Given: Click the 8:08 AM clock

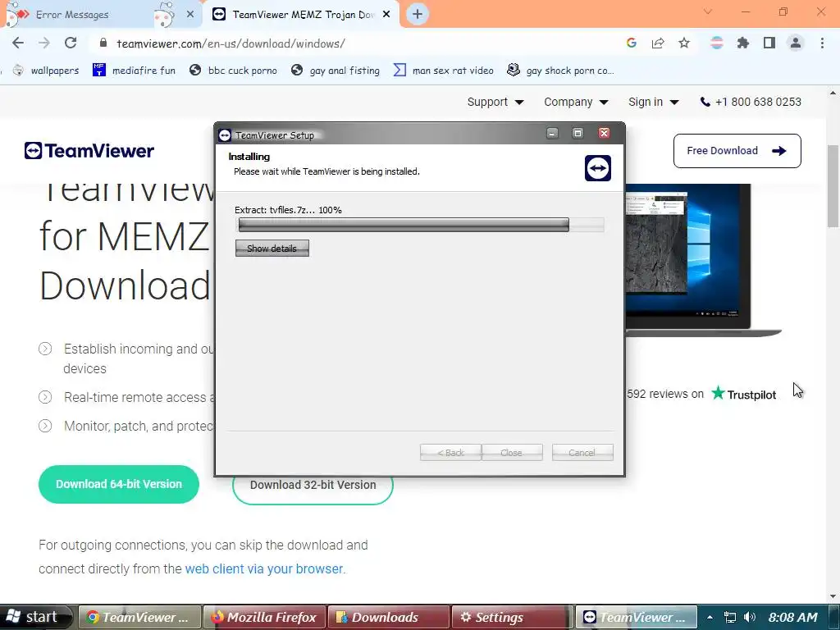Looking at the screenshot, I should click(x=793, y=617).
